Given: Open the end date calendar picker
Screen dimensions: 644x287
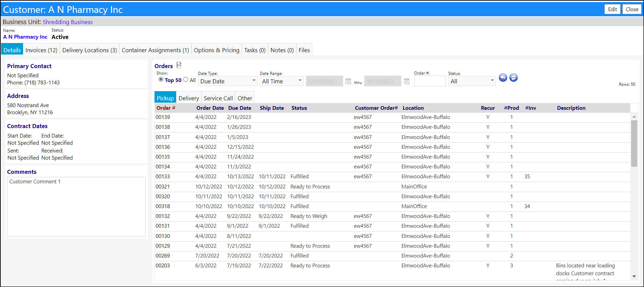Looking at the screenshot, I should 407,81.
